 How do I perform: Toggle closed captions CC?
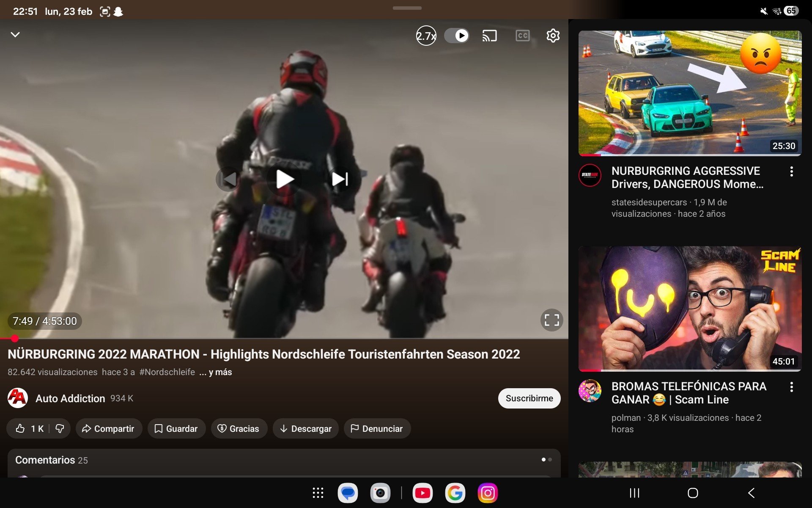522,36
